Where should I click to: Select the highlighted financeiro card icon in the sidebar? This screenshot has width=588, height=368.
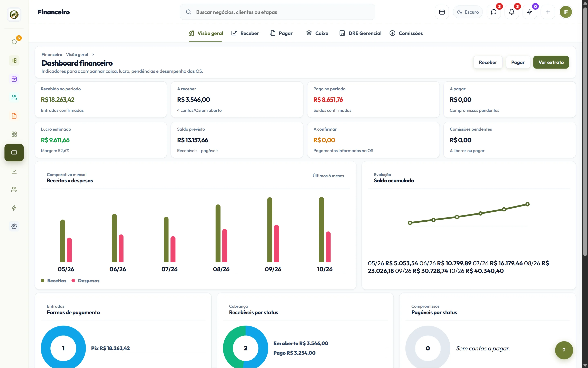point(14,153)
